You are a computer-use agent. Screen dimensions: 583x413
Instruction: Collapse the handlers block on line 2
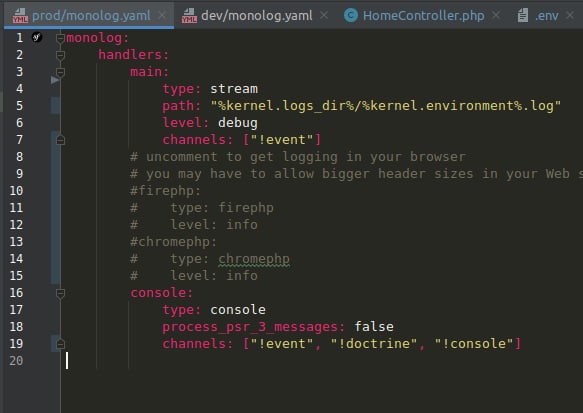point(60,55)
